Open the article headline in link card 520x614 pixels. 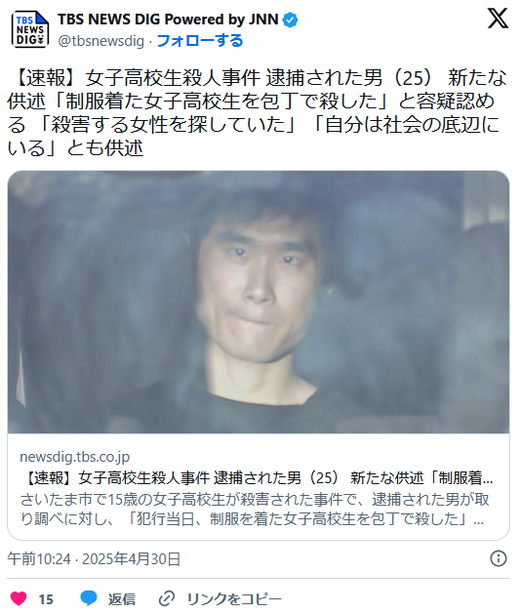pyautogui.click(x=257, y=478)
